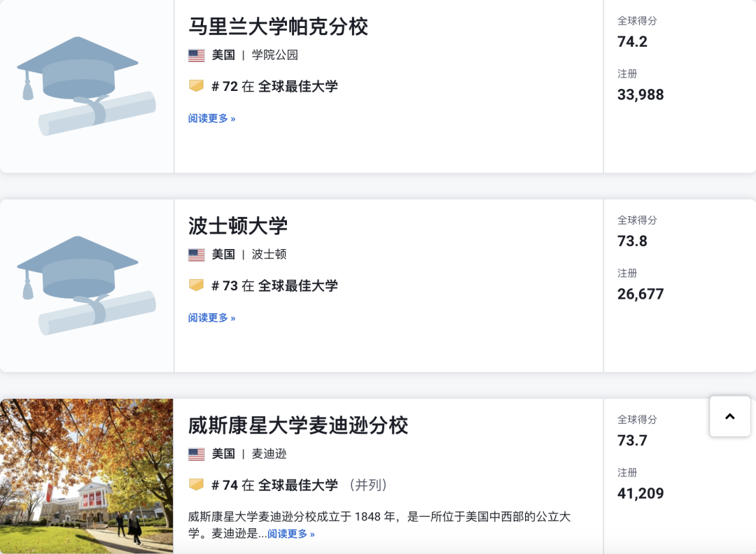Viewport: 756px width, 554px height.
Task: Click the scroll-to-top arrow button
Action: coord(729,417)
